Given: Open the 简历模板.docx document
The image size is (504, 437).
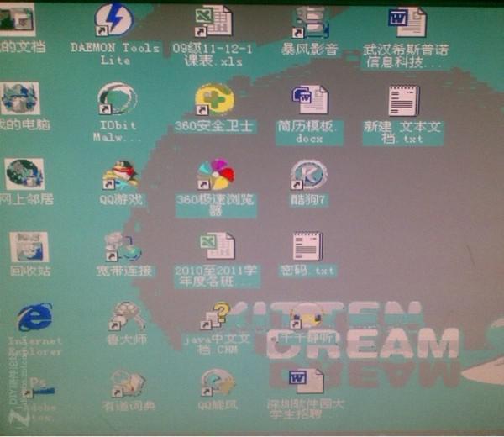Looking at the screenshot, I should tap(309, 99).
